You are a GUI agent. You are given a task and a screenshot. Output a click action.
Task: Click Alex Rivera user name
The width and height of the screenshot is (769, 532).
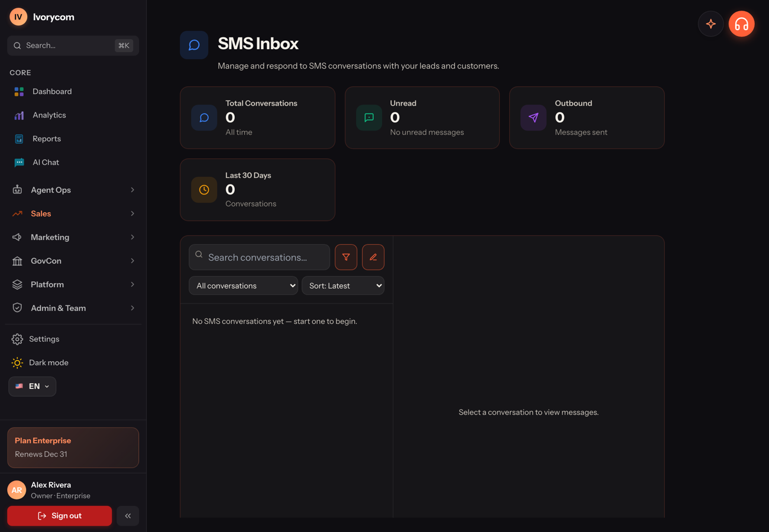pyautogui.click(x=51, y=485)
